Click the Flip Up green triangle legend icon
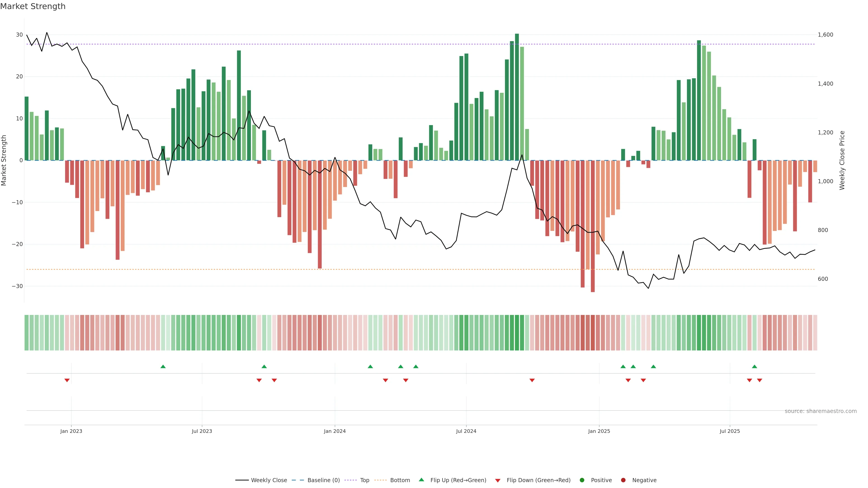This screenshot has width=868, height=488. click(x=421, y=480)
